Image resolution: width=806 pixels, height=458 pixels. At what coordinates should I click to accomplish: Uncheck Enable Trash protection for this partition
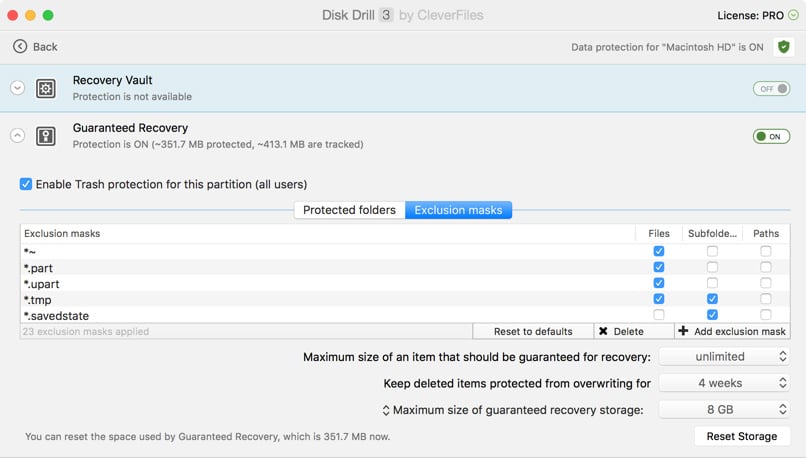[26, 184]
